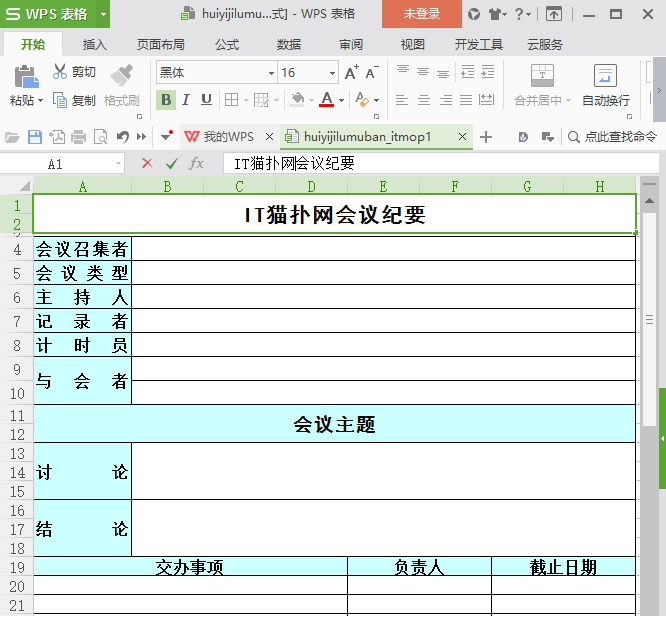Open the font name dropdown 黑体
666x640 pixels.
(x=271, y=73)
